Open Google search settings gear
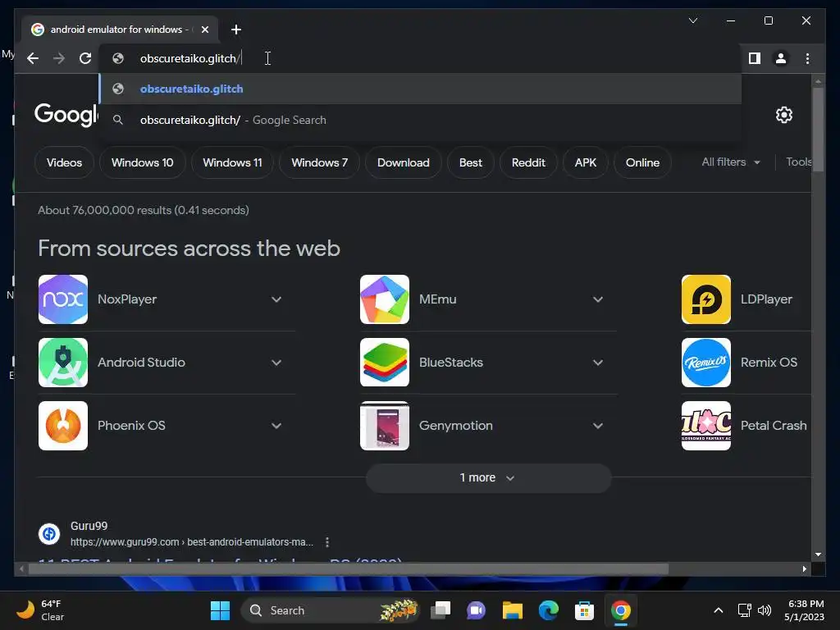840x630 pixels. [783, 115]
